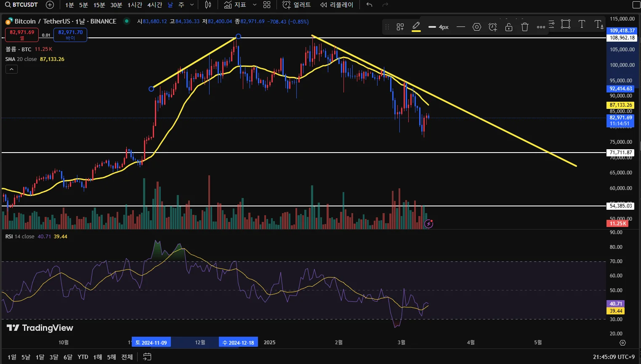Add an alert on the trend line
Viewport: 641px width, 364px height.
tap(493, 27)
